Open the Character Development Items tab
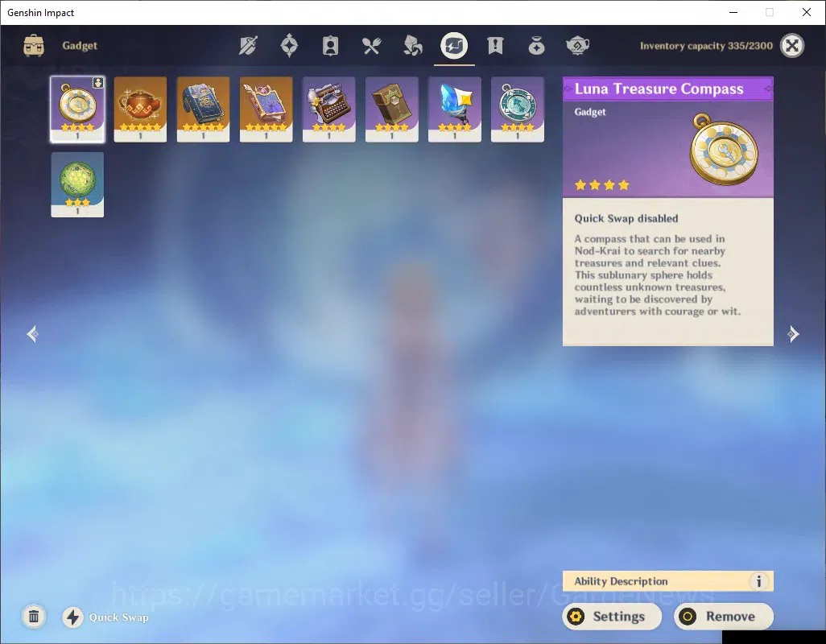826x644 pixels. point(330,46)
